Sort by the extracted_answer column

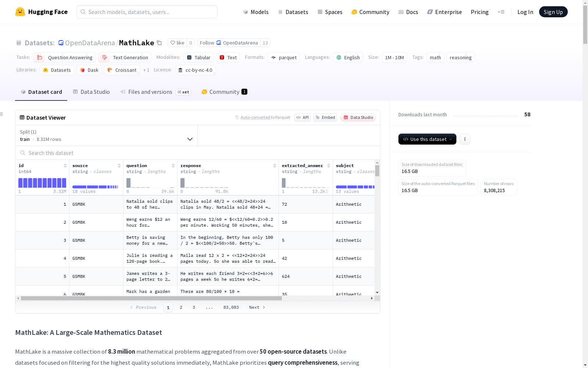329,166
